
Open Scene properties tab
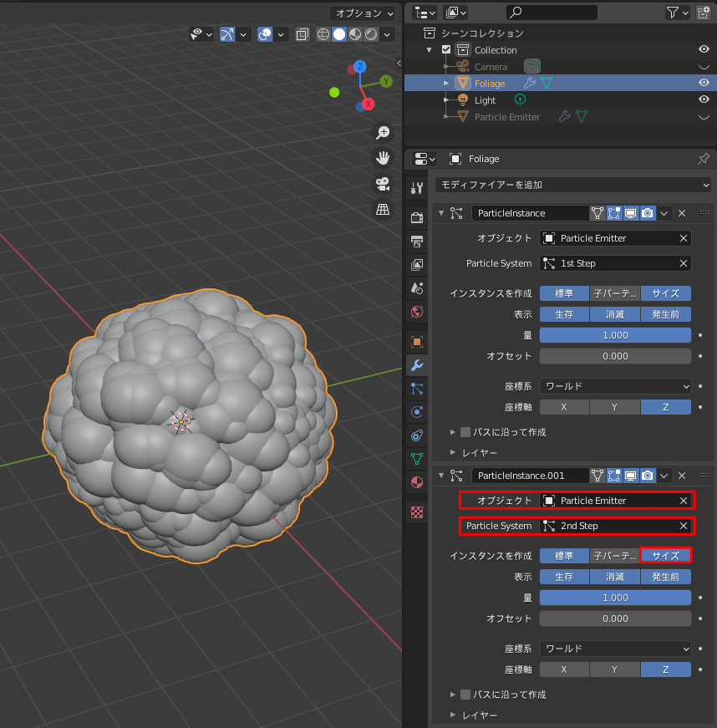tap(417, 288)
